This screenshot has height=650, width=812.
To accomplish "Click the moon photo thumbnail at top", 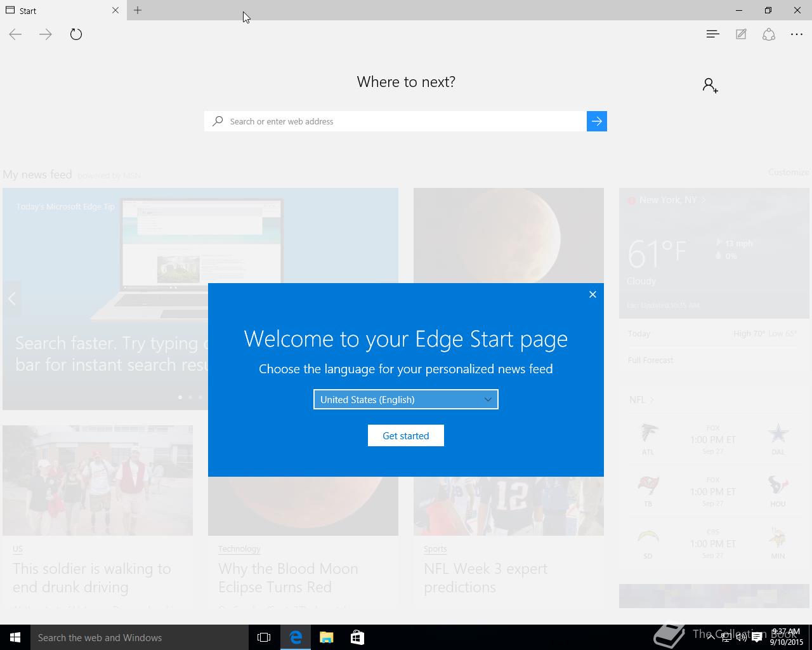I will coord(509,235).
